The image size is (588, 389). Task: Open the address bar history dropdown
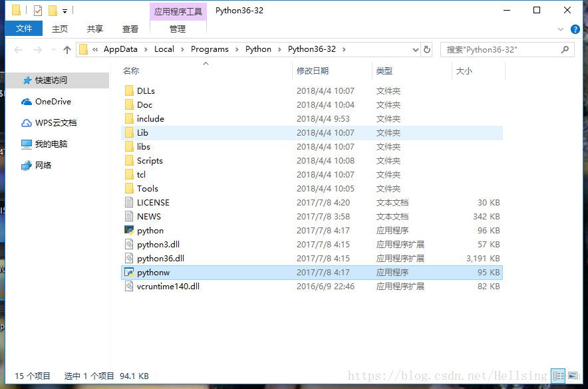tap(416, 49)
